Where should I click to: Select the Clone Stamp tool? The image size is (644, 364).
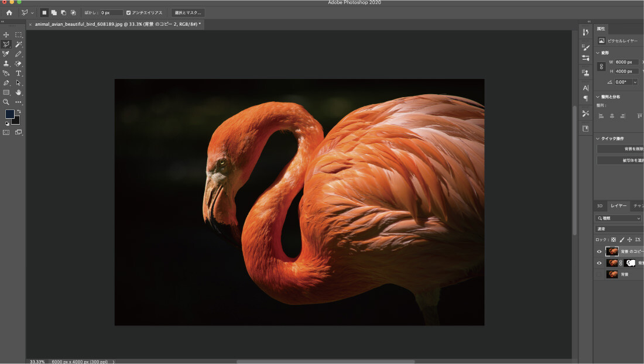(6, 64)
